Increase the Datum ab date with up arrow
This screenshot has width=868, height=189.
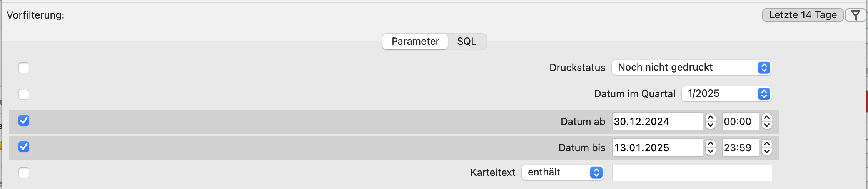(x=711, y=118)
